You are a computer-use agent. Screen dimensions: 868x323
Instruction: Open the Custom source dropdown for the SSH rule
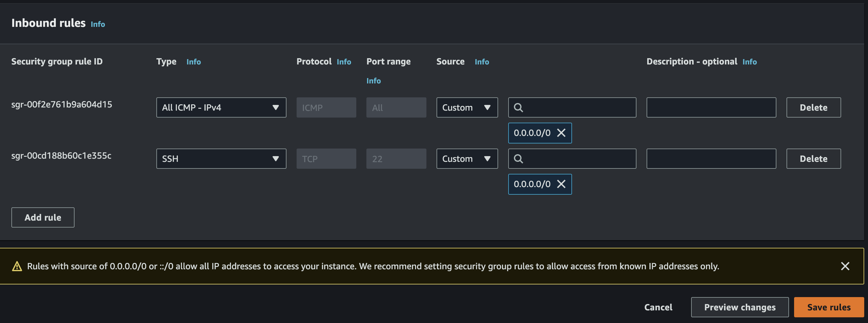[x=467, y=158]
